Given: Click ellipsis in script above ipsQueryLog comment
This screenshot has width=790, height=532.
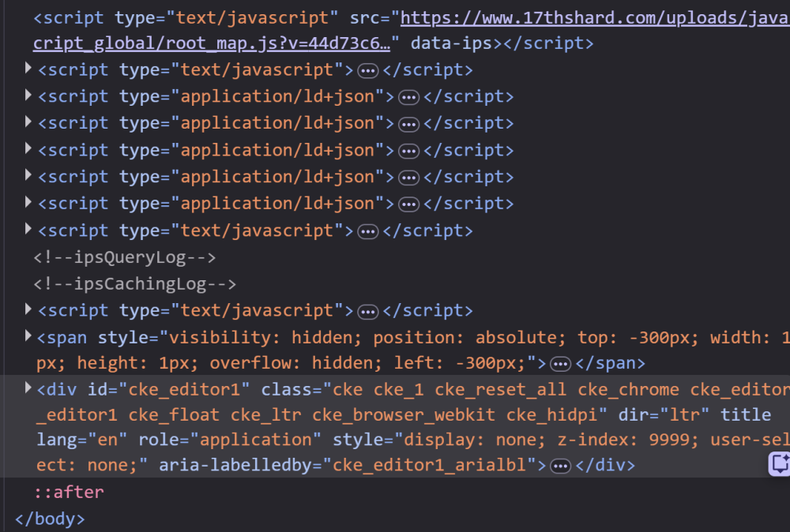Looking at the screenshot, I should [x=368, y=232].
